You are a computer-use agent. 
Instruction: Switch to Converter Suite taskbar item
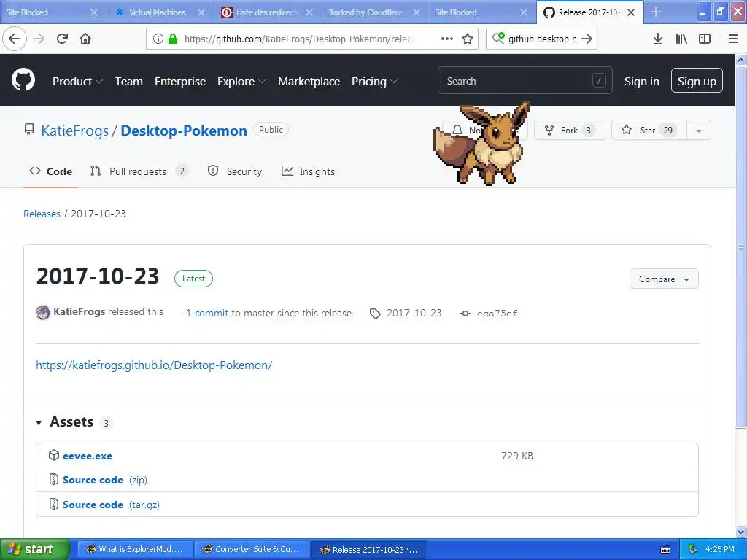(252, 550)
